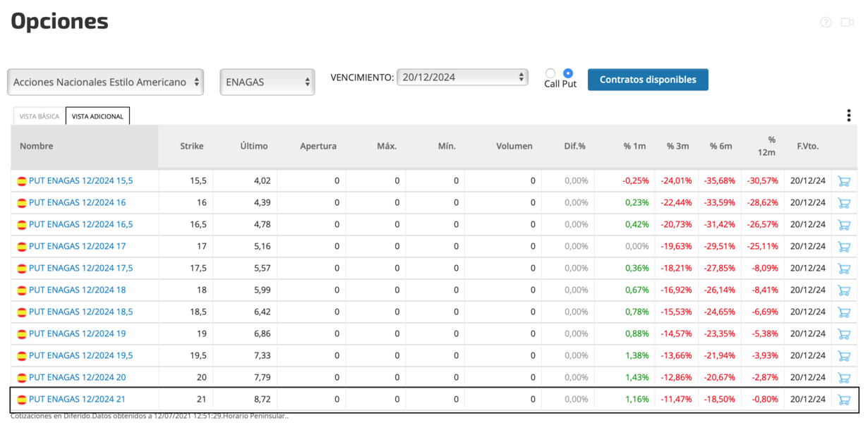The image size is (868, 430).
Task: Click the -18,50% six-month value
Action: [719, 399]
